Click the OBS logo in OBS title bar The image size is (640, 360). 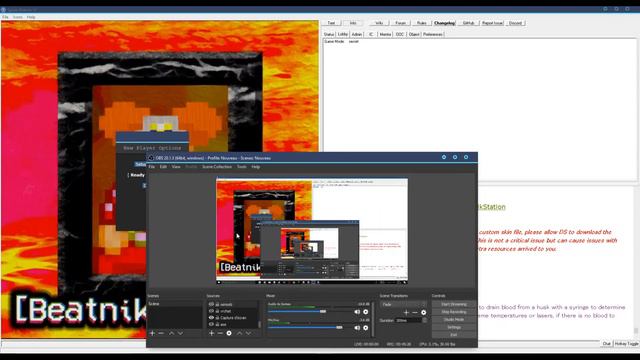pos(151,158)
